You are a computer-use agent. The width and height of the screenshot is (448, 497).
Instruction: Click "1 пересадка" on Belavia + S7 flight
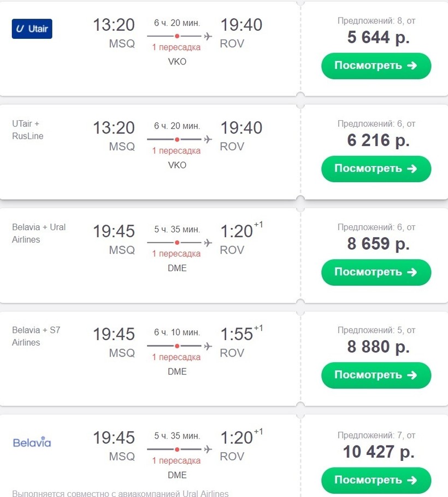(x=176, y=357)
